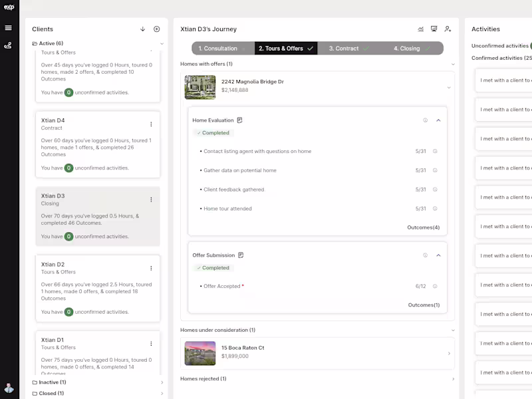
Task: Select 2. Tours & Offers stage
Action: point(286,48)
